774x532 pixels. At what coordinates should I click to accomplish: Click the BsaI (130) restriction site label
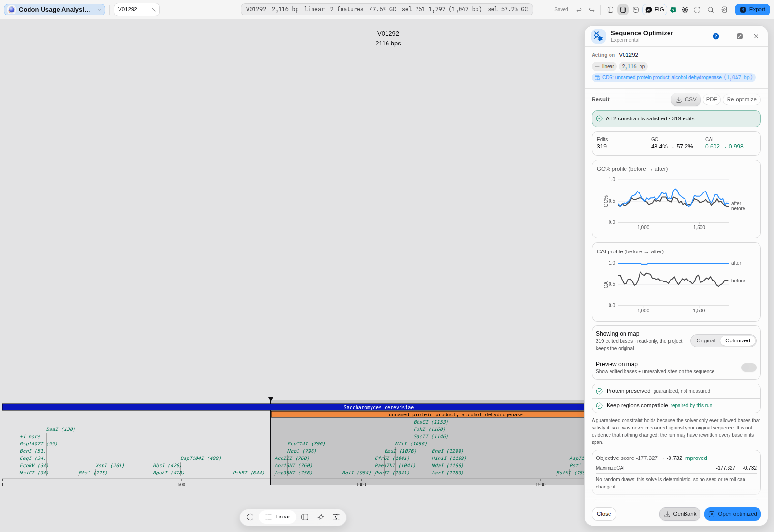pos(61,429)
